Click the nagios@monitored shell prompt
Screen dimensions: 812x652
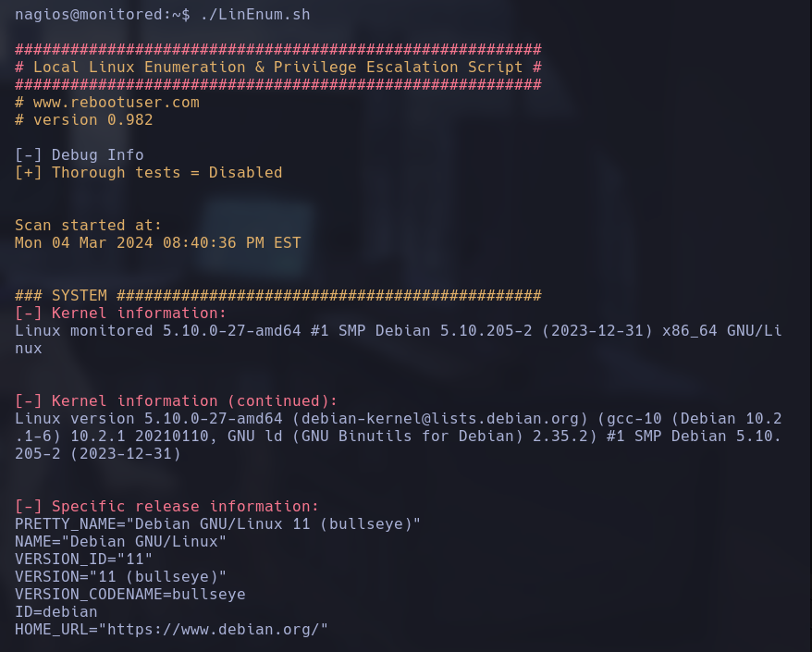pyautogui.click(x=102, y=15)
